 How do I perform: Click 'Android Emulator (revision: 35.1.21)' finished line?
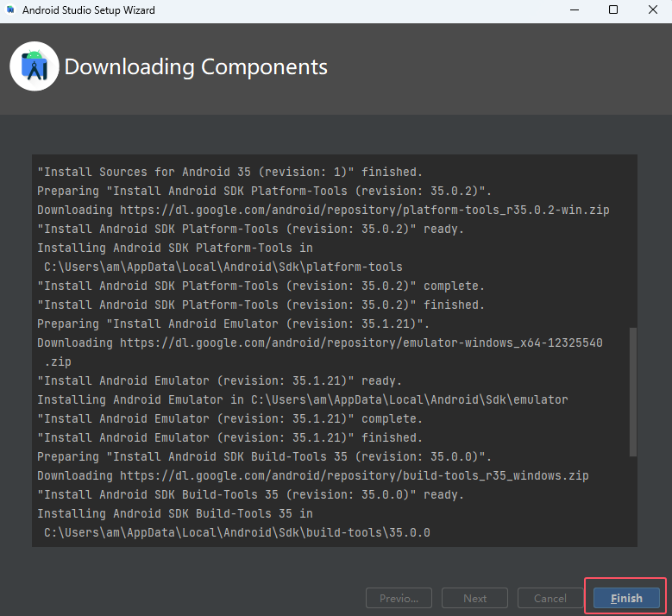(229, 437)
